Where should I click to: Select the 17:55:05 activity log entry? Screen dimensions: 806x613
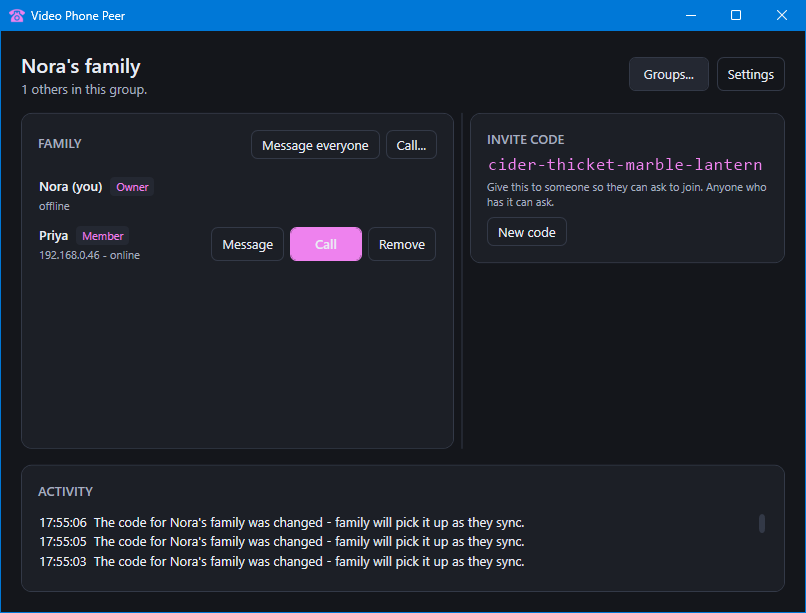282,542
